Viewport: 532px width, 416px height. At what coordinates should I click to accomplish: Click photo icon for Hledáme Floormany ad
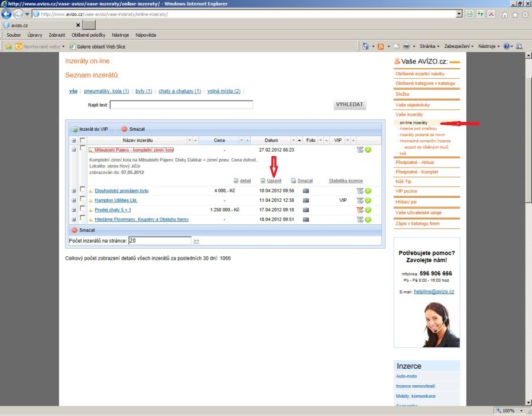point(306,220)
